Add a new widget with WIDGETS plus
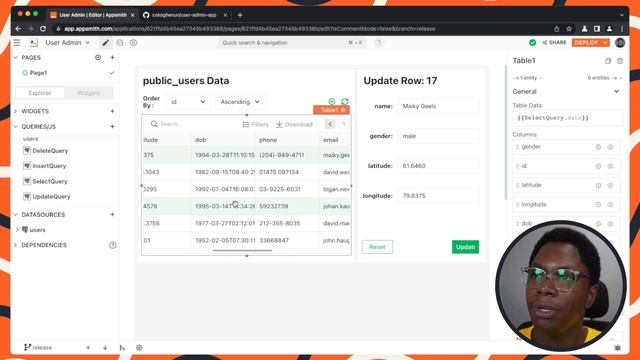Screen dimensions: 640x360 [112, 111]
